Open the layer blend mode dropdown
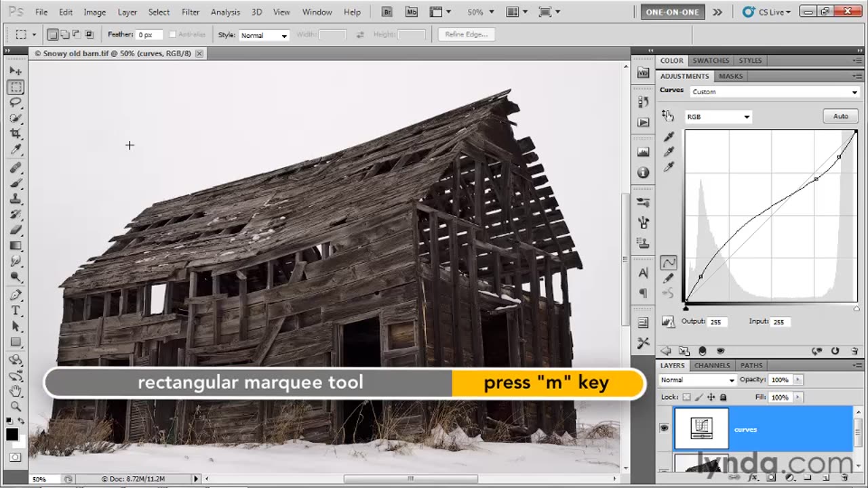The height and width of the screenshot is (488, 868). (x=697, y=380)
